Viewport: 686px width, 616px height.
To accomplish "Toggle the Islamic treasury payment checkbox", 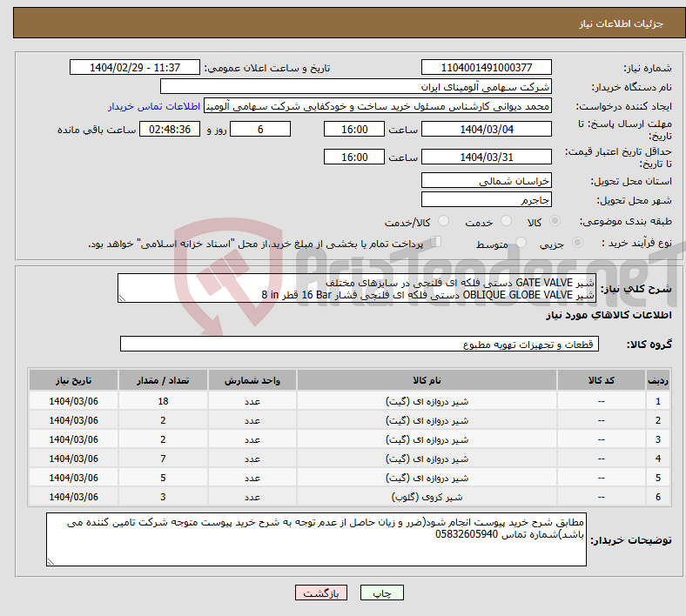I will pyautogui.click(x=435, y=242).
